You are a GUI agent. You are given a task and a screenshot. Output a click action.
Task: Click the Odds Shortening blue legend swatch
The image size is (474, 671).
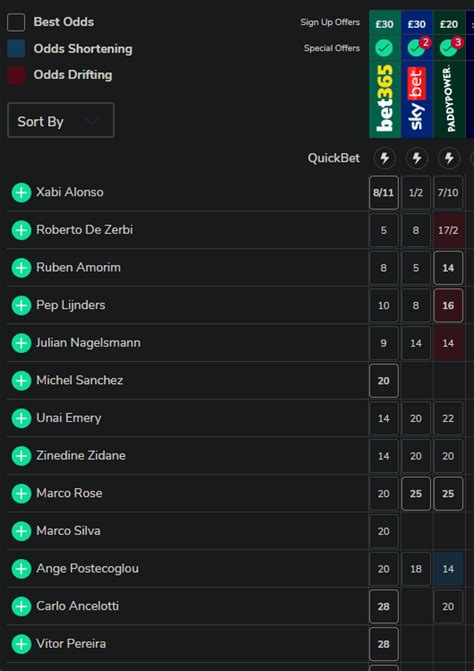point(16,49)
